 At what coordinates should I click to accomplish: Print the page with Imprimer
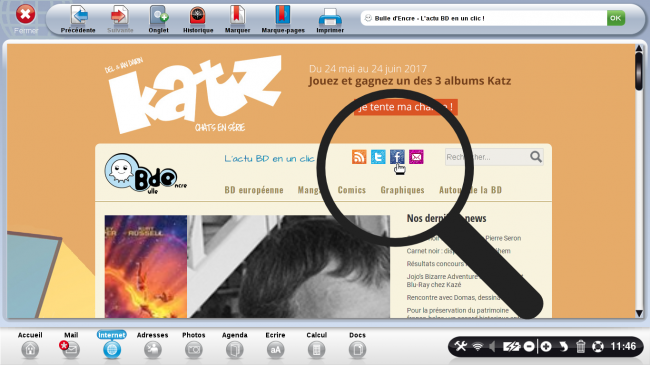330,19
